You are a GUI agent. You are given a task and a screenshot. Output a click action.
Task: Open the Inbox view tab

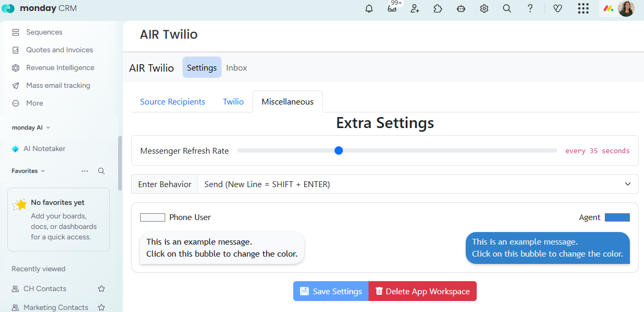click(237, 67)
